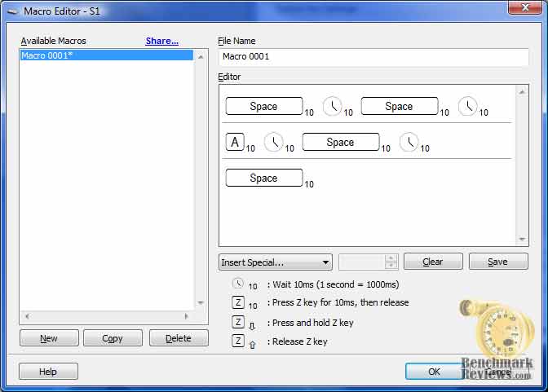Click macro list scroll down arrow
Image resolution: width=548 pixels, height=392 pixels.
coord(201,302)
